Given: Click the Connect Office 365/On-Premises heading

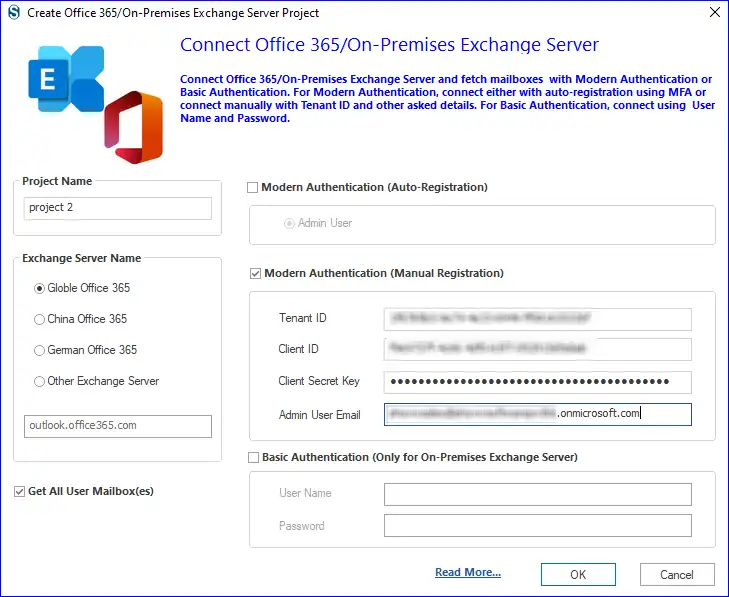Looking at the screenshot, I should click(389, 45).
